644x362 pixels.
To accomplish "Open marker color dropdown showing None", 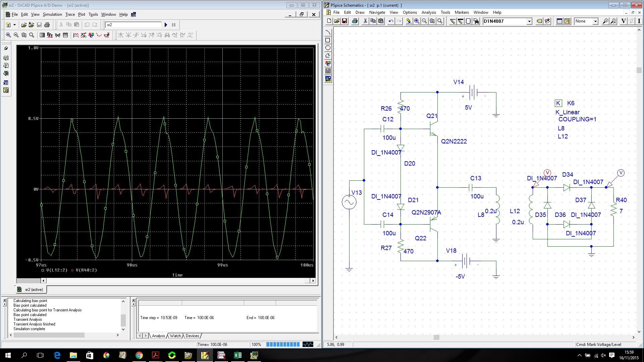I will click(595, 21).
